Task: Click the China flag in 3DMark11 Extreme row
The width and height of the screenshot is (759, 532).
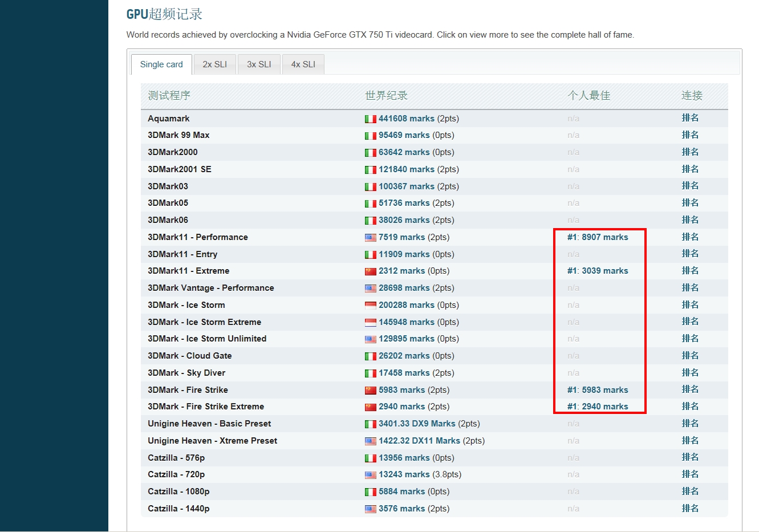Action: click(x=370, y=271)
